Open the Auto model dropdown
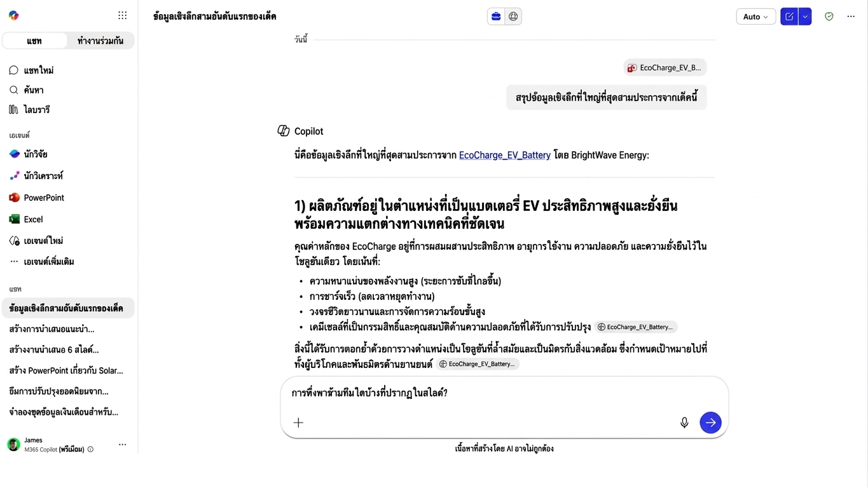This screenshot has height=488, width=868. click(x=755, y=17)
